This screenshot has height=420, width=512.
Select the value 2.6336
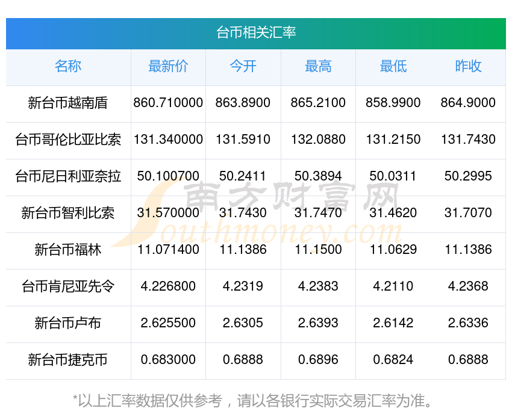pos(468,323)
